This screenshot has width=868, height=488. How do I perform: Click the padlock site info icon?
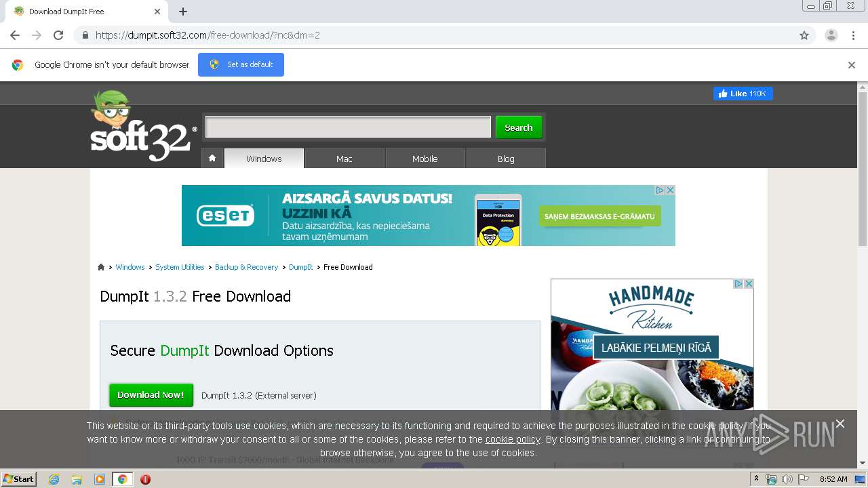pyautogui.click(x=85, y=35)
